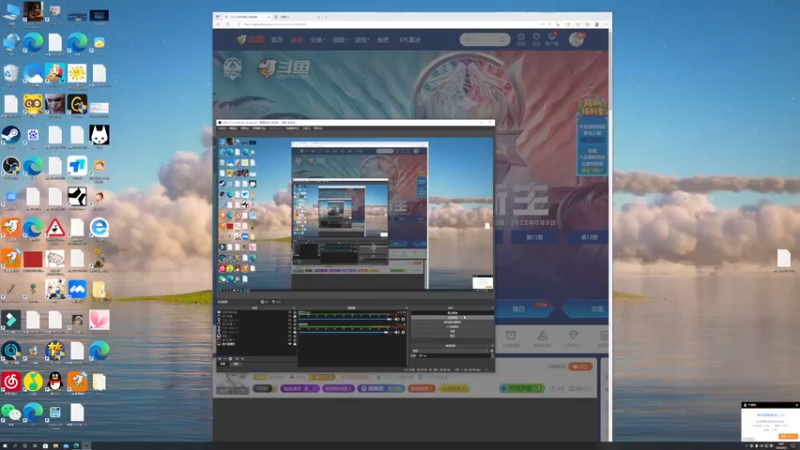This screenshot has height=450, width=800.
Task: Open the Recycle Bin on the desktop
Action: [11, 73]
